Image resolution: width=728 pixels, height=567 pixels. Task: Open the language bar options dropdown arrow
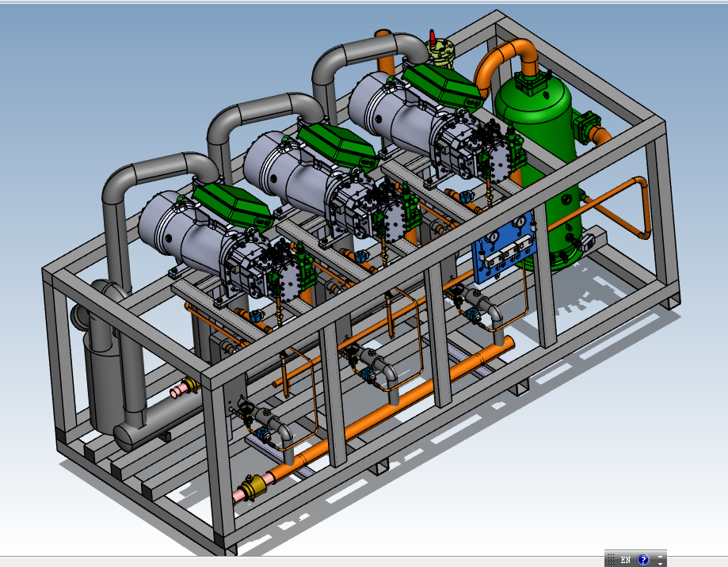(x=660, y=563)
